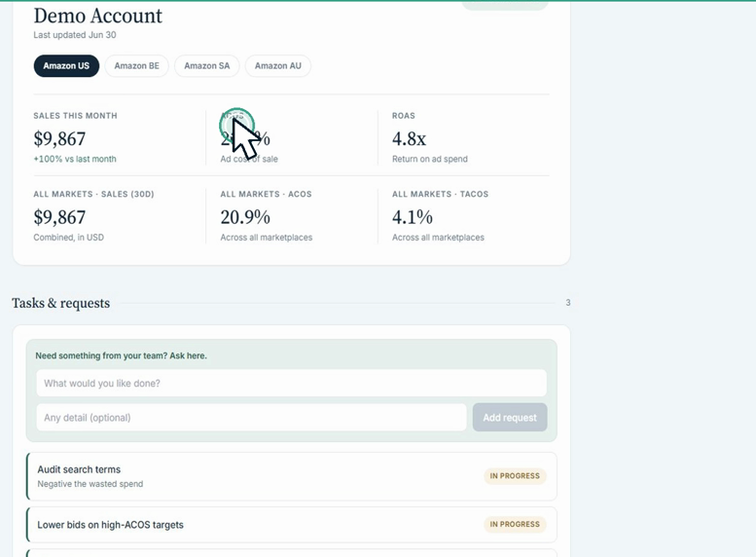
Task: Open the 'Audit search terms' task
Action: point(292,476)
